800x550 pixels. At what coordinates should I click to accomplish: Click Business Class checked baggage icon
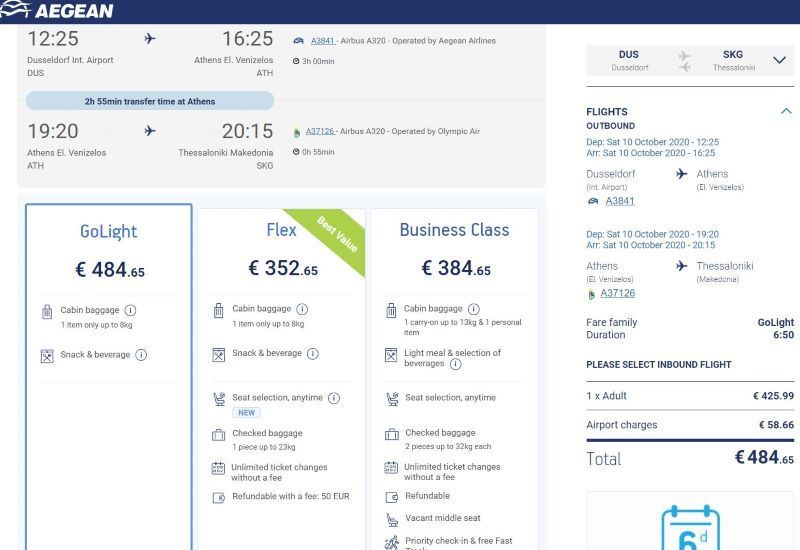(392, 434)
